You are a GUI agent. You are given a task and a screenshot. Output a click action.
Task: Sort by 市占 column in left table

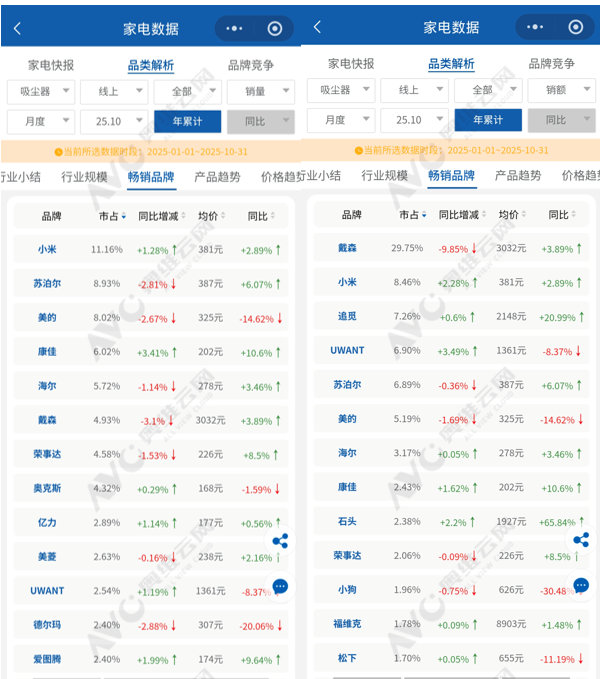tap(109, 216)
